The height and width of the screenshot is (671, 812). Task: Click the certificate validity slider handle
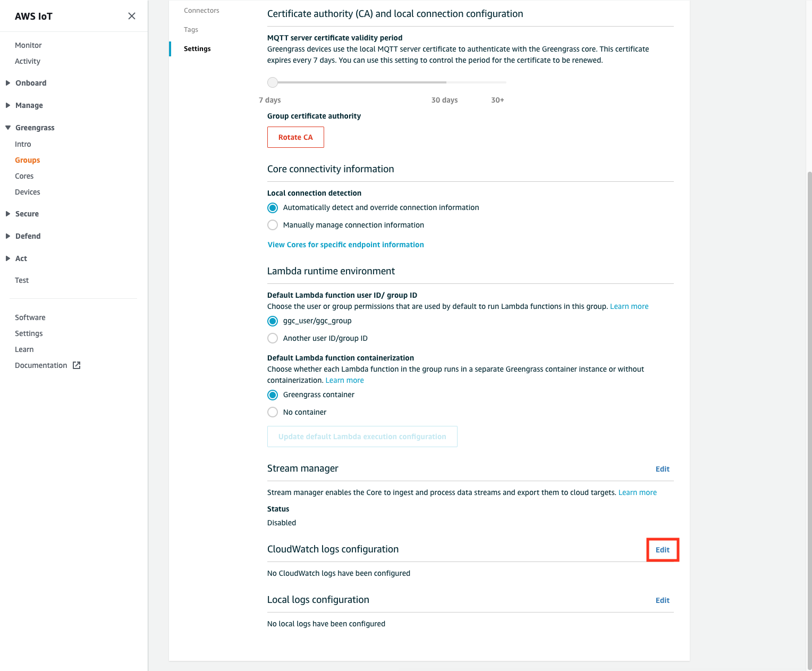pyautogui.click(x=273, y=82)
